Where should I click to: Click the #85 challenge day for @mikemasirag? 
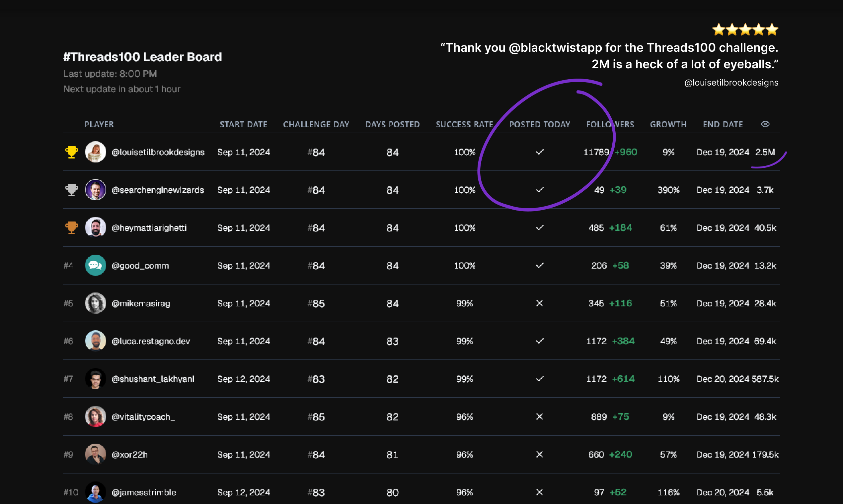[x=316, y=303]
